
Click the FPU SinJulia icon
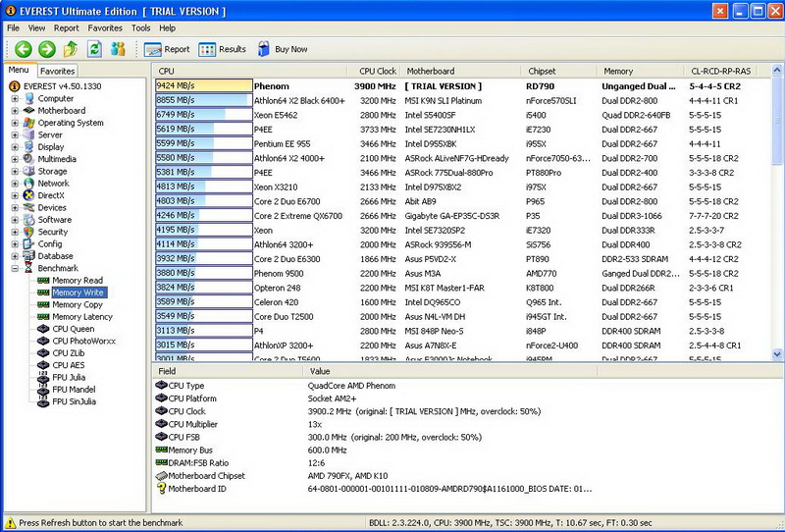[x=43, y=401]
